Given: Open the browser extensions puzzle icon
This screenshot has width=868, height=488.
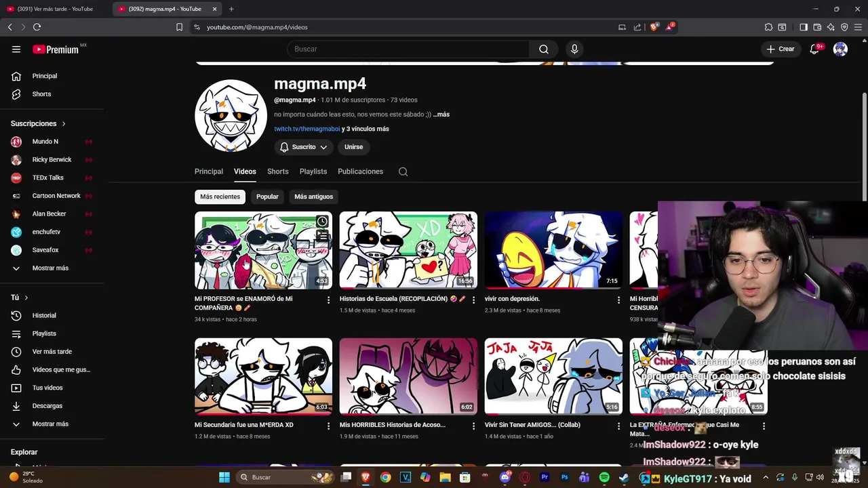Looking at the screenshot, I should [x=768, y=27].
